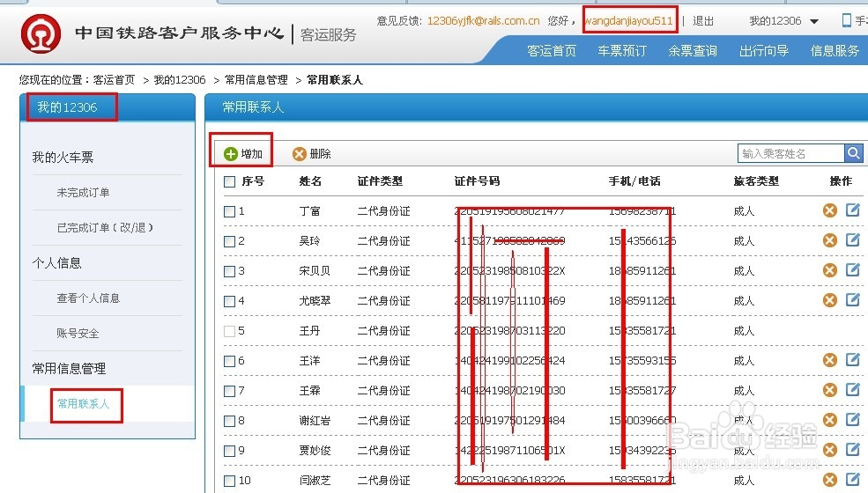Open the 客运首页 navigation tab
The height and width of the screenshot is (493, 868).
552,51
